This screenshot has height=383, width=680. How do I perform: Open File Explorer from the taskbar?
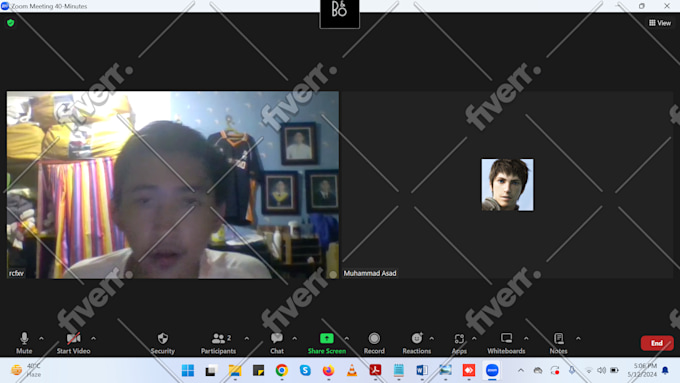click(x=235, y=370)
